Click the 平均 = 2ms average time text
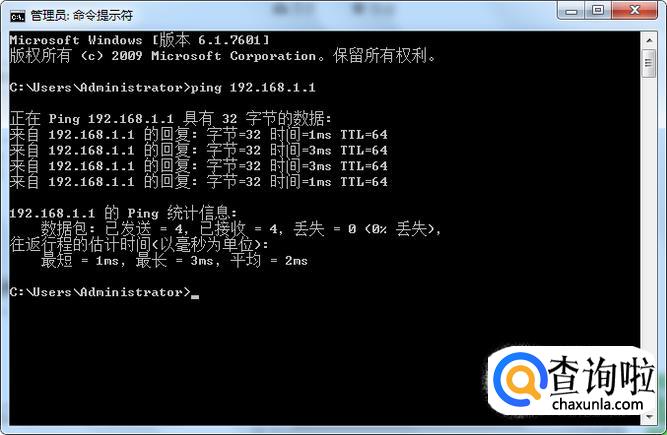The image size is (667, 435). (x=269, y=260)
